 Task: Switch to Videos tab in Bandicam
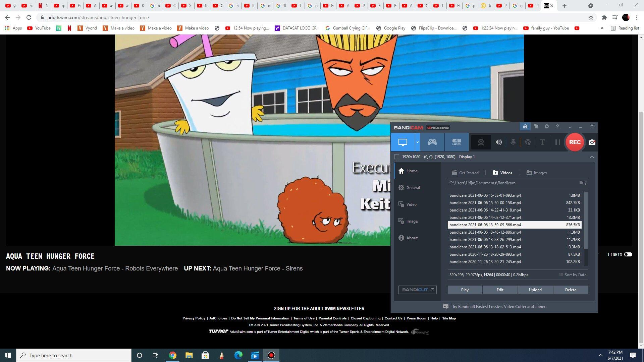click(x=502, y=173)
